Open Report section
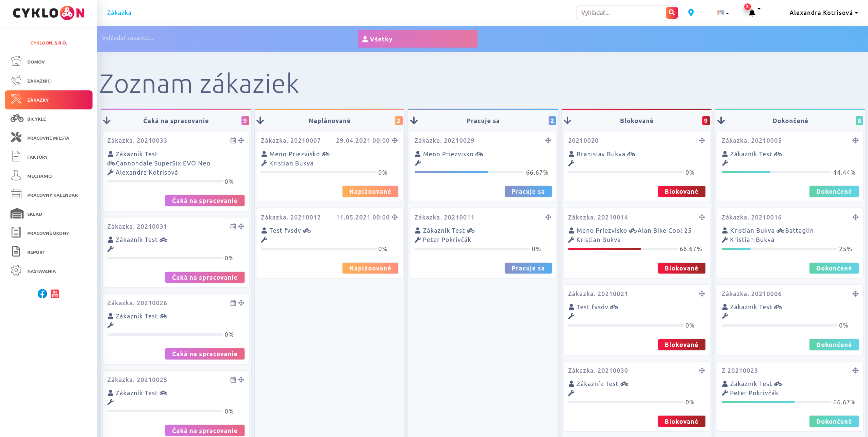This screenshot has width=868, height=437. tap(49, 252)
